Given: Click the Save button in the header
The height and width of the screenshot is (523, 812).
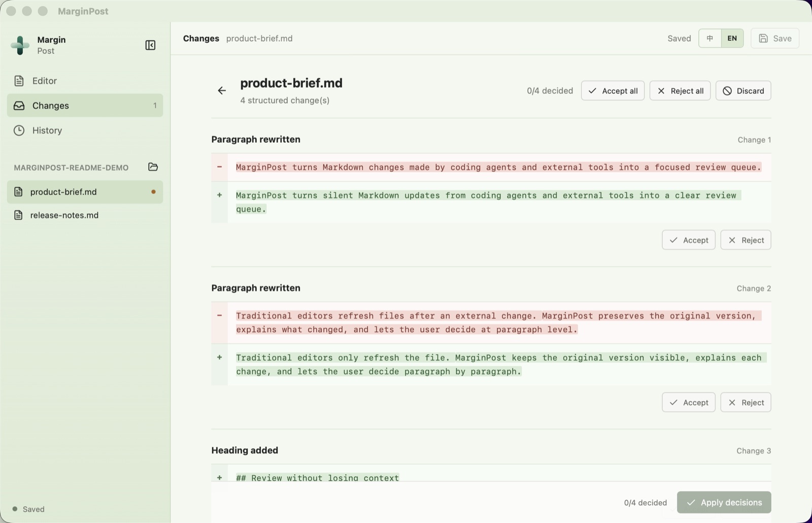Looking at the screenshot, I should click(x=775, y=38).
